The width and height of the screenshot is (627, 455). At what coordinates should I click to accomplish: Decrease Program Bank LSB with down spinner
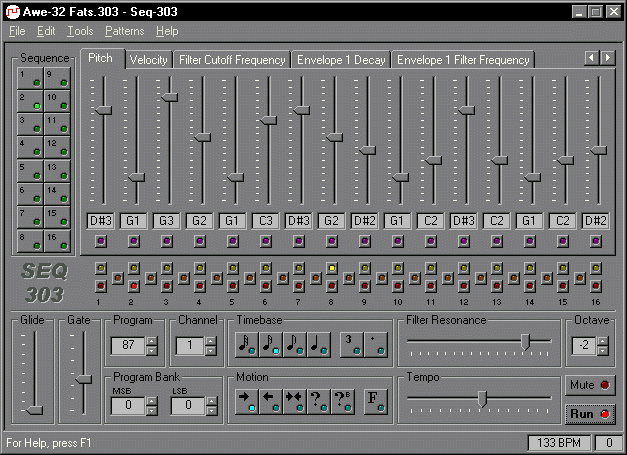pyautogui.click(x=212, y=411)
